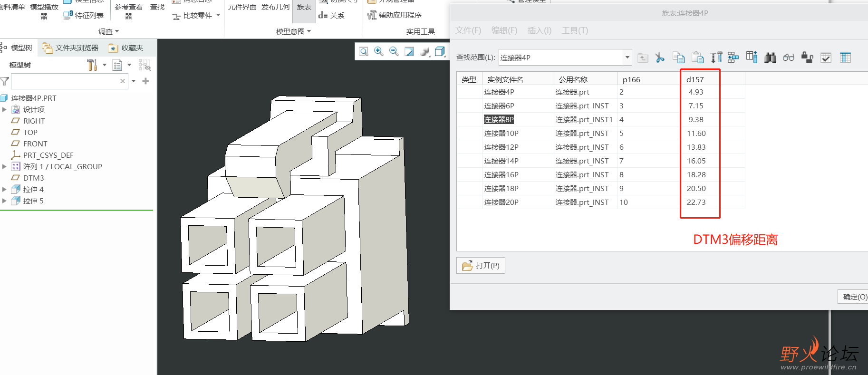
Task: Switch to the 模型树 tab
Action: click(x=18, y=48)
